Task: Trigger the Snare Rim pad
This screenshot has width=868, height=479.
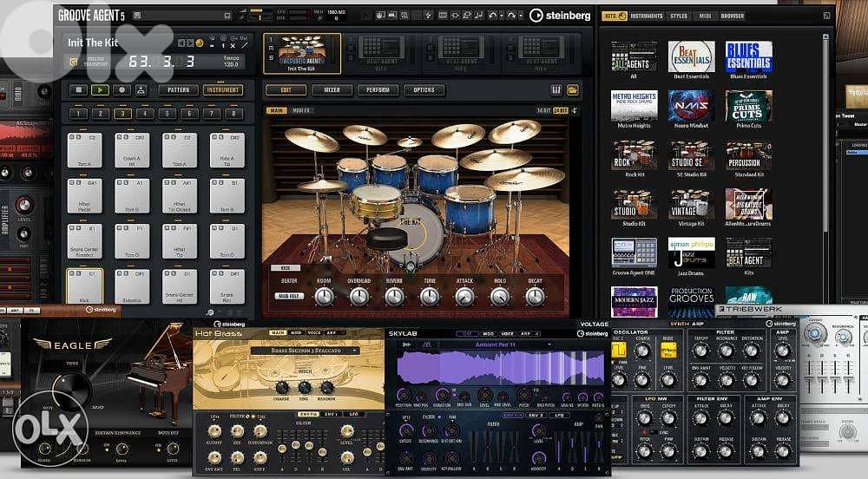Action: coord(227,286)
